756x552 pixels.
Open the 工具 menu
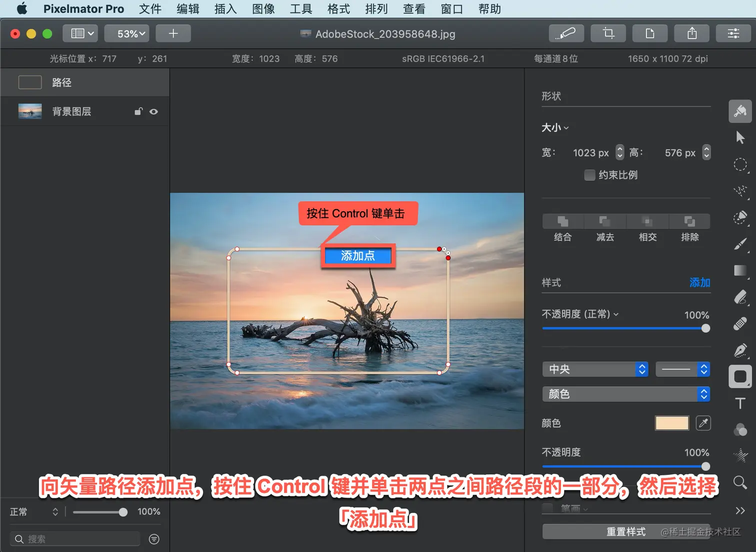(x=301, y=9)
